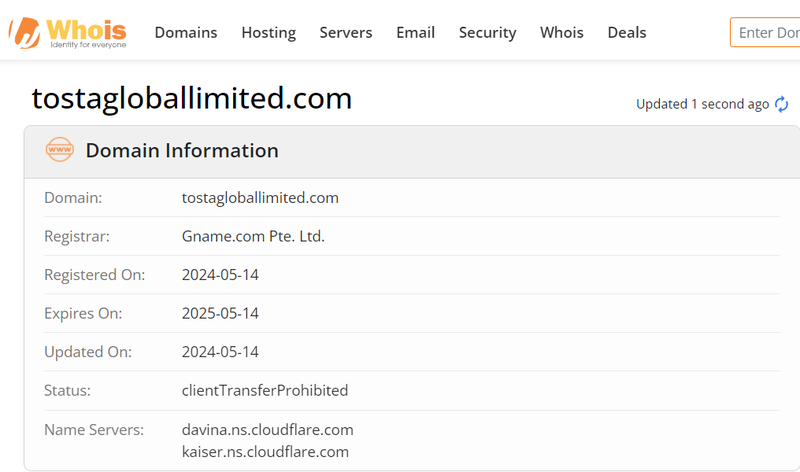Open the Servers menu item
Viewport: 800px width, 472px height.
[x=346, y=32]
